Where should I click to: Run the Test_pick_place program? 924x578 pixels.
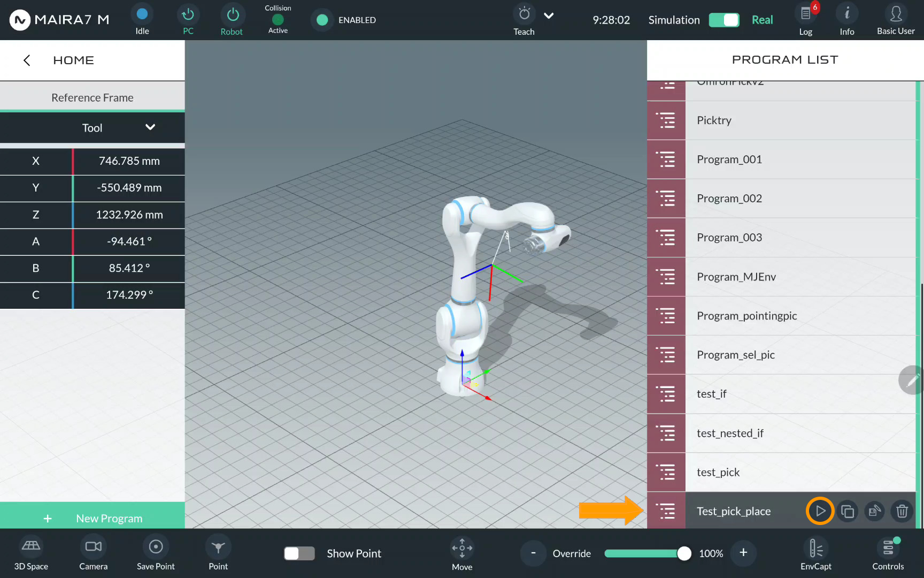click(x=820, y=511)
